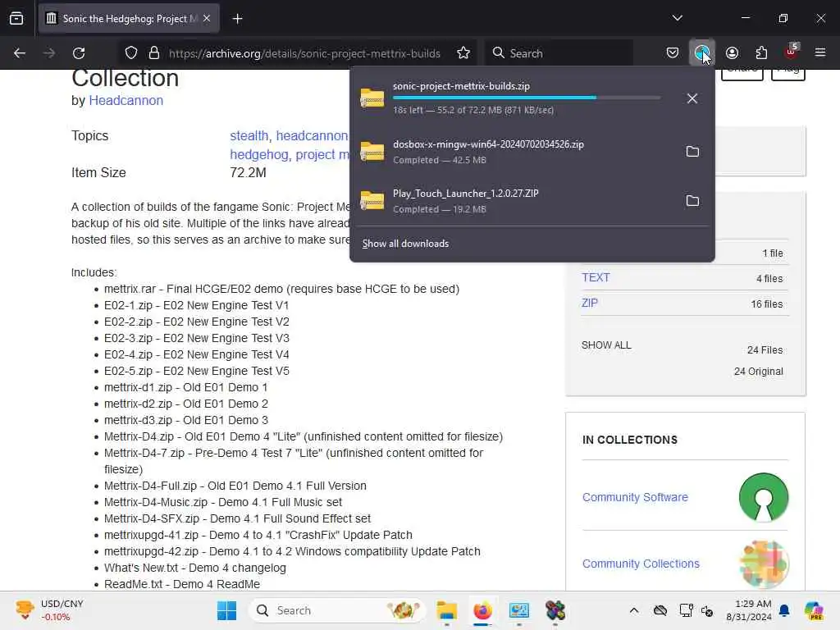Screen dimensions: 840x630
Task: Click SHOW ALL files link
Action: tap(606, 345)
